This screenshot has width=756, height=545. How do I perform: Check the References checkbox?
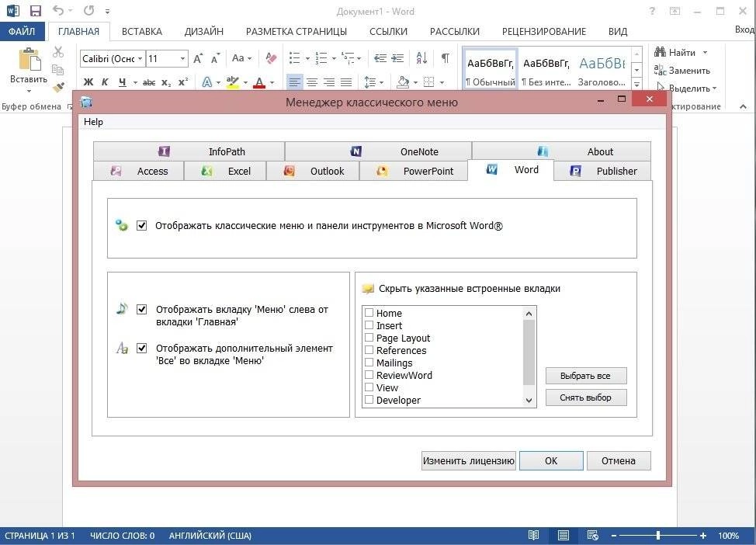pyautogui.click(x=369, y=350)
